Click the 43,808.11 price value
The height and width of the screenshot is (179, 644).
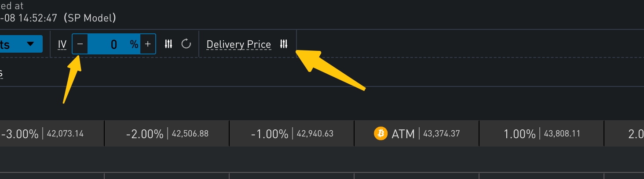(566, 134)
